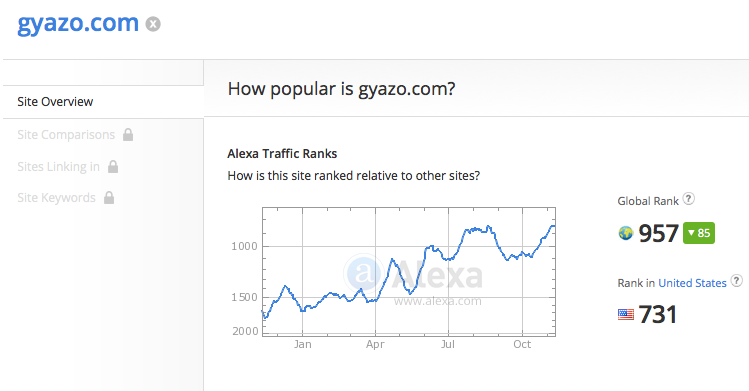Click the Alexa watermark logo on the chart
Screen dimensions: 749x391
coord(414,275)
